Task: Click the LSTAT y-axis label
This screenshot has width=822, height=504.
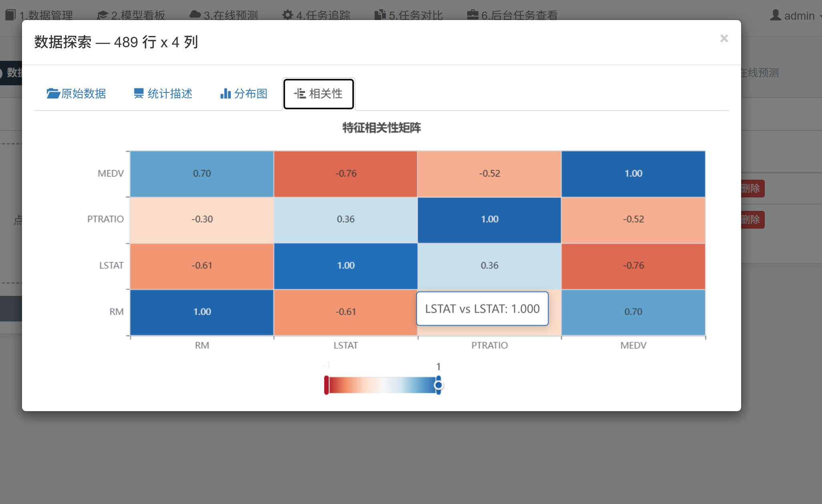Action: pos(111,266)
